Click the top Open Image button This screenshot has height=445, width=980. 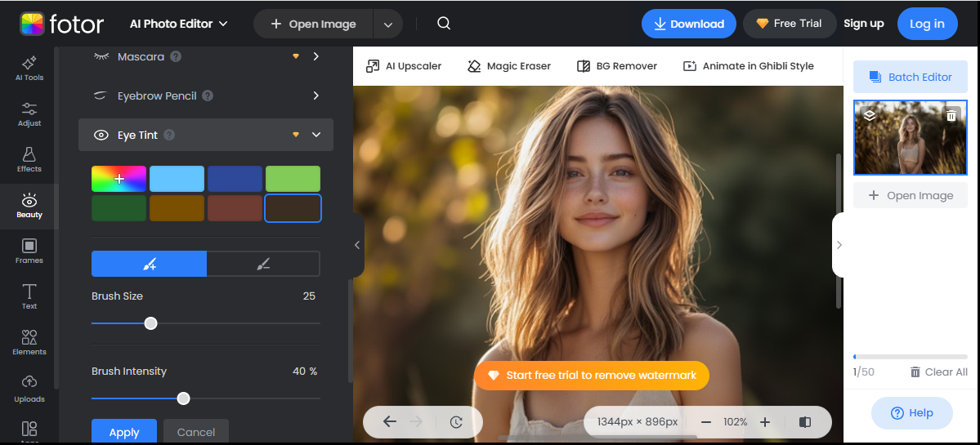[x=313, y=24]
